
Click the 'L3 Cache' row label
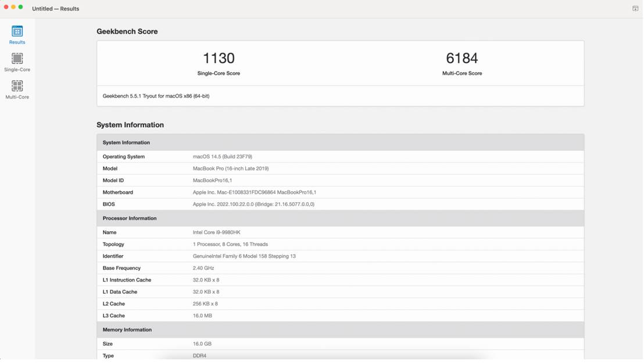pyautogui.click(x=114, y=316)
